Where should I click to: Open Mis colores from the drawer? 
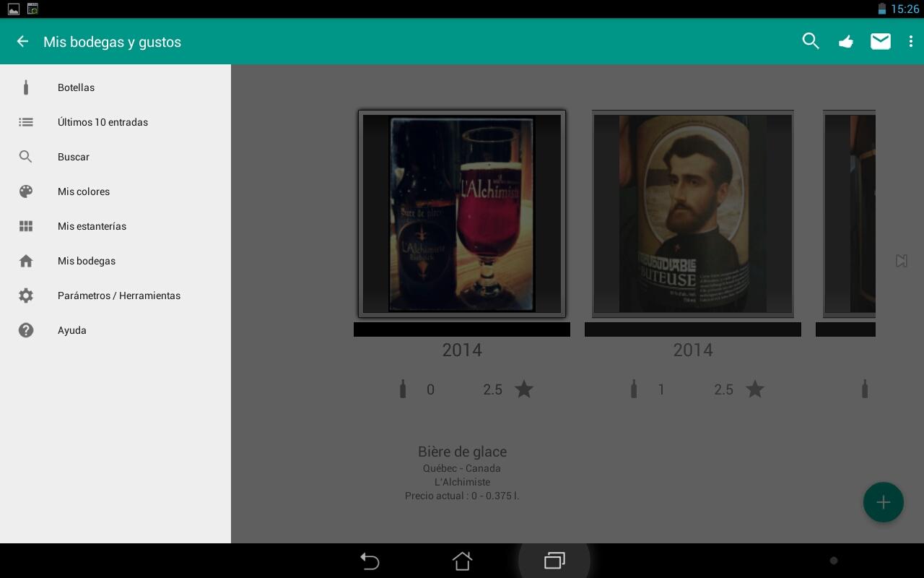(x=115, y=191)
